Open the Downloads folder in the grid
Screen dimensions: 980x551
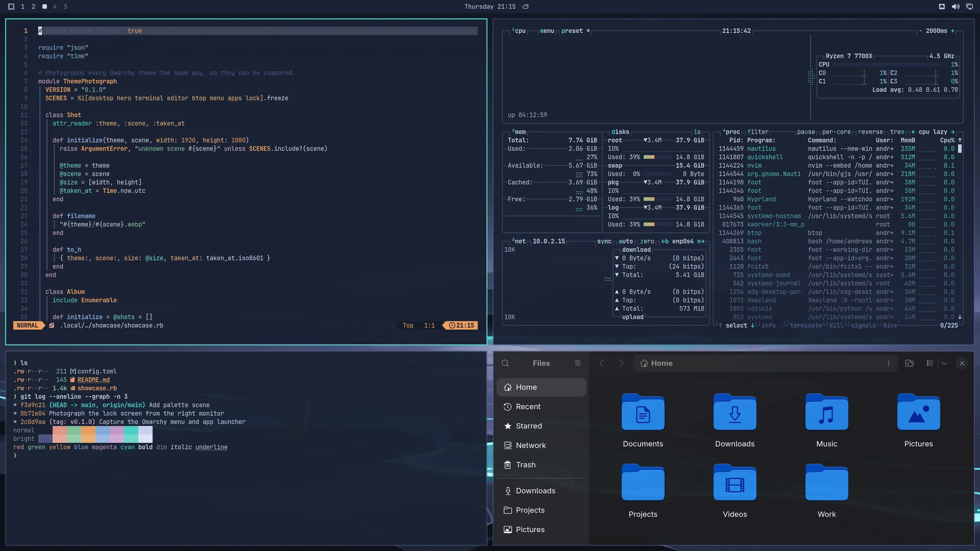point(735,412)
